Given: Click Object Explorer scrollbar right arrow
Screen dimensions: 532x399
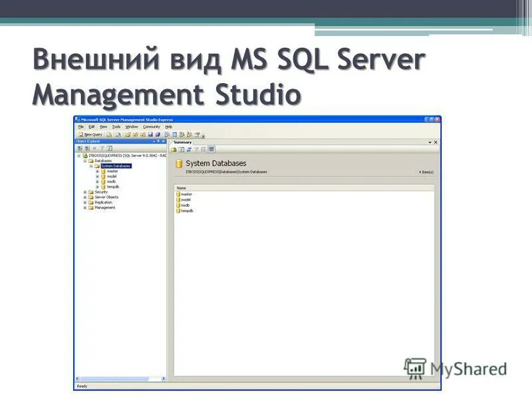Looking at the screenshot, I should point(163,378).
